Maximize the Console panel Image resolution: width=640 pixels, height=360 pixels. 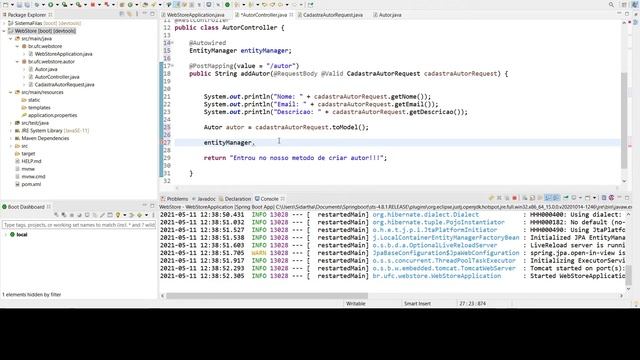(627, 198)
